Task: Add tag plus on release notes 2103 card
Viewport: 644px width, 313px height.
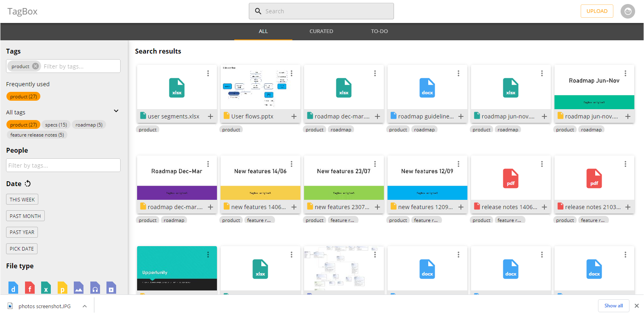Action: click(x=628, y=207)
